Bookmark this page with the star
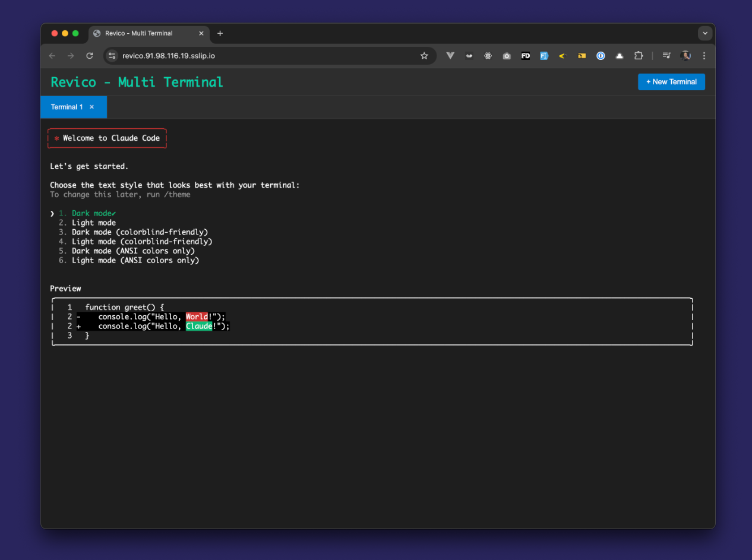Screen dimensions: 752x560 [424, 56]
